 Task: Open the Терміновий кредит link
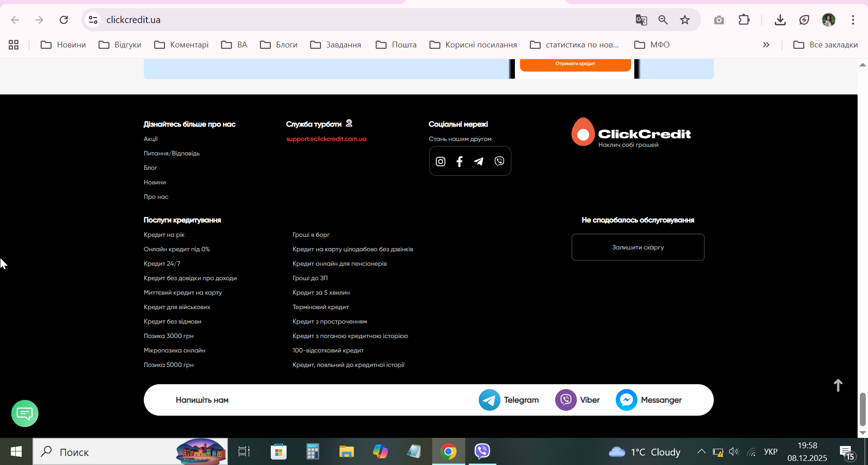(x=321, y=307)
